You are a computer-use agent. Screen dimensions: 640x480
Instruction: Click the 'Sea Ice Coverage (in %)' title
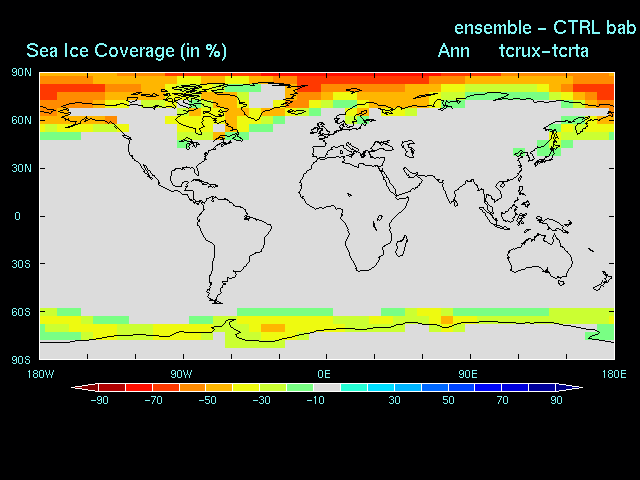126,51
